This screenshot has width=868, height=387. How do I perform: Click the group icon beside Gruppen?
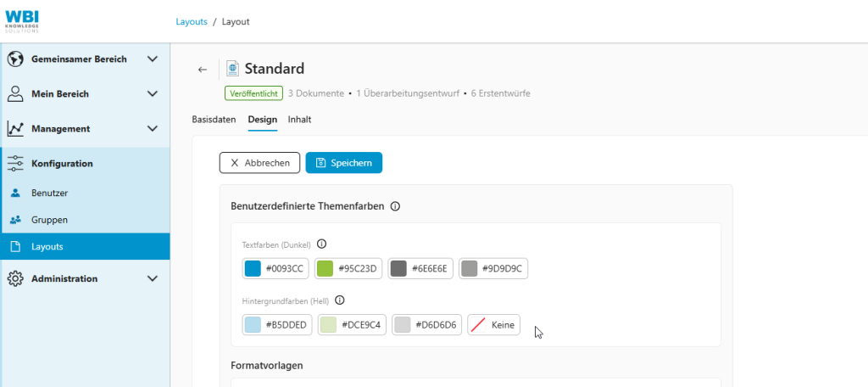pos(15,220)
